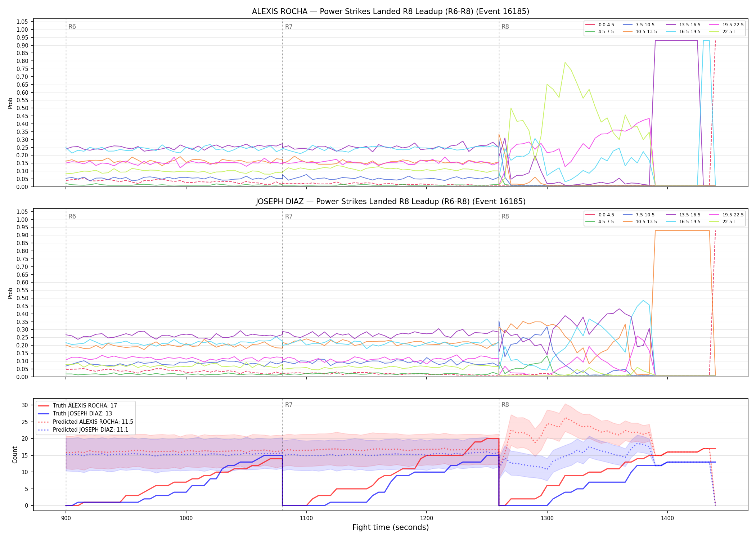Click the ALEXIS ROCHA chart title
Viewport: 756px width, 540px height.
pos(391,12)
